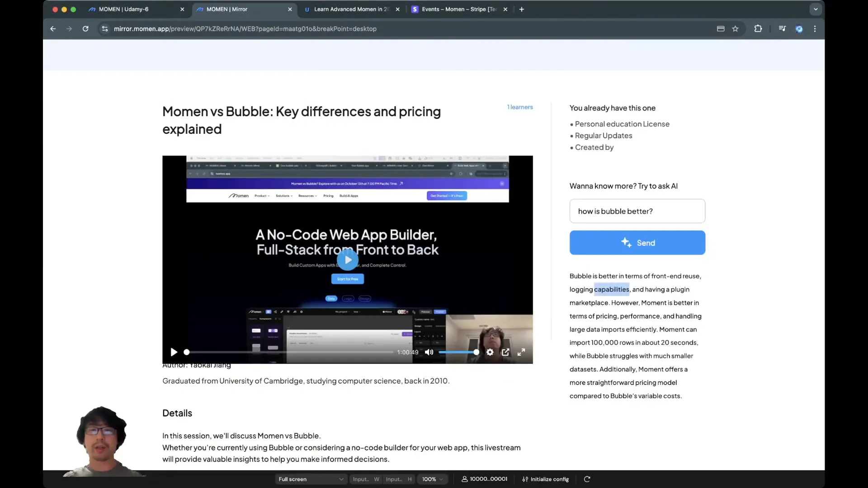Click the width Input field in preview bar
Image resolution: width=868 pixels, height=488 pixels.
[x=366, y=479]
